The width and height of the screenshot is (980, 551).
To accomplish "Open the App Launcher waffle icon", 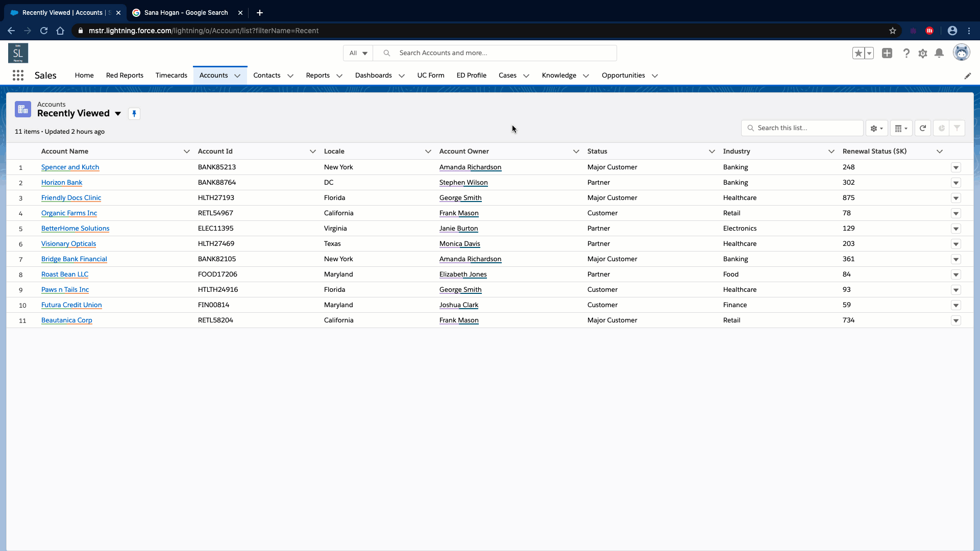I will click(17, 75).
